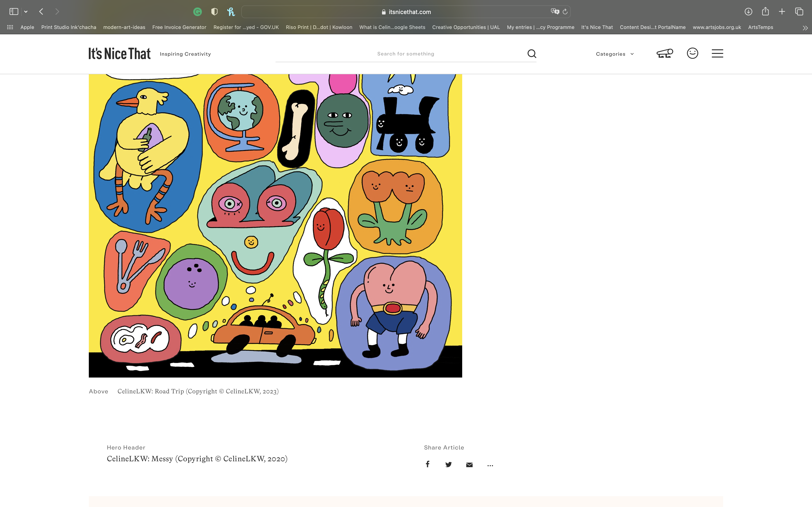
Task: Open more share options ellipsis
Action: click(x=490, y=465)
